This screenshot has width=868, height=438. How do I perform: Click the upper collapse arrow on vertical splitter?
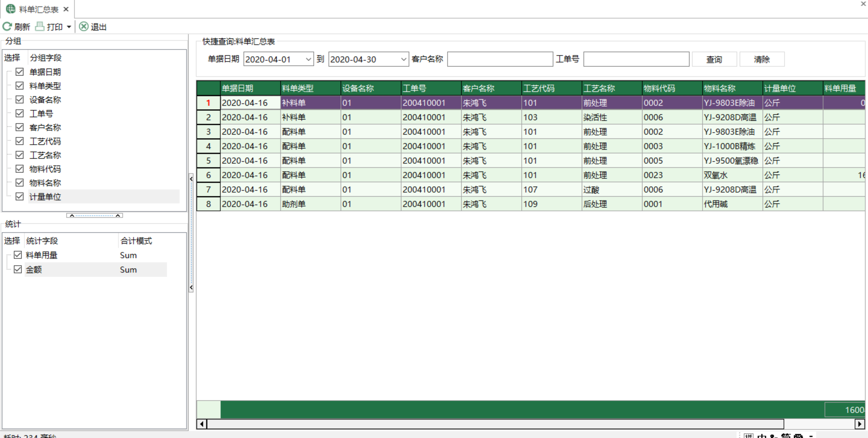(191, 179)
